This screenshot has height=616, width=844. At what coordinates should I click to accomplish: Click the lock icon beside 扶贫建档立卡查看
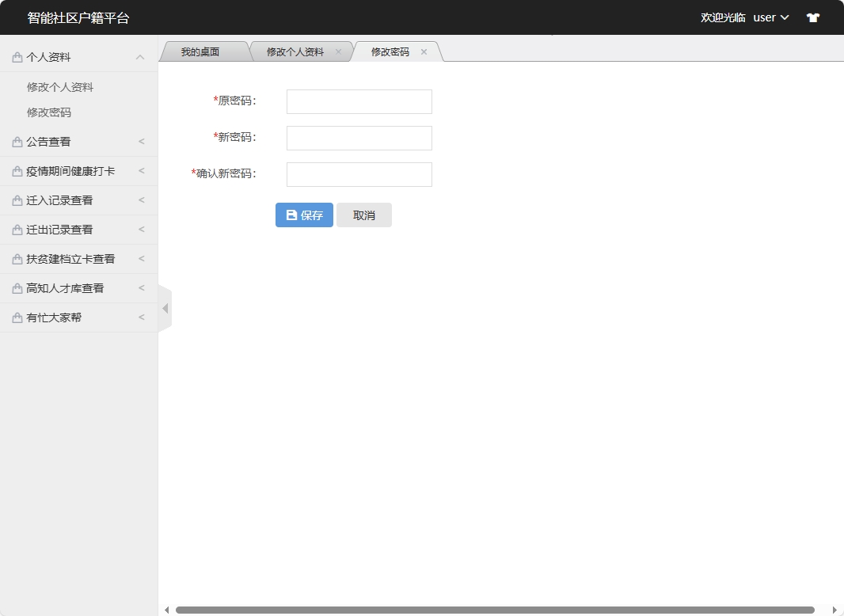[17, 259]
